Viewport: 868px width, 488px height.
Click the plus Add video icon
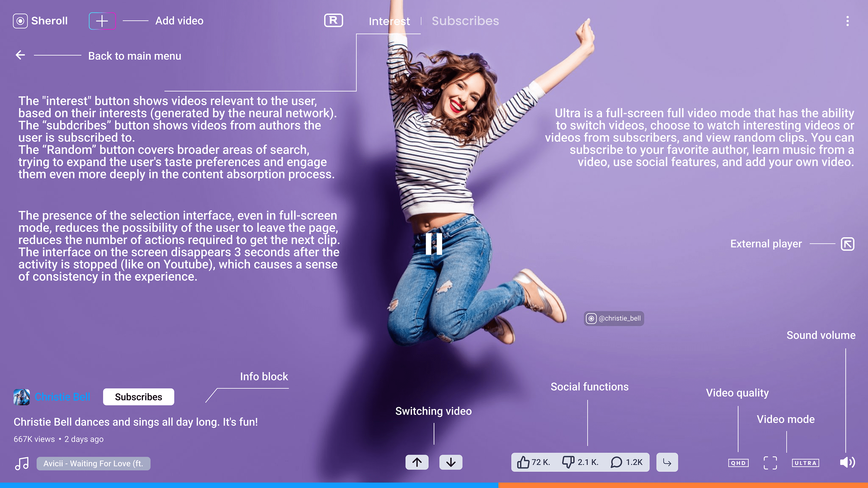102,21
